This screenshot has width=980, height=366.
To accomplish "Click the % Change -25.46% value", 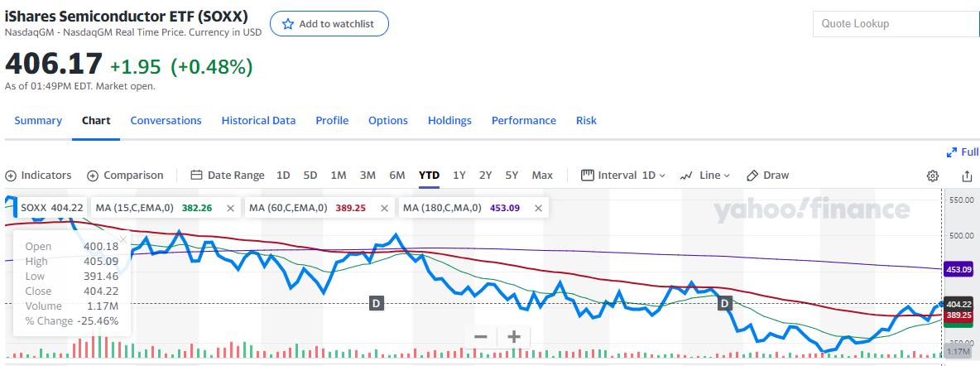I will point(98,321).
